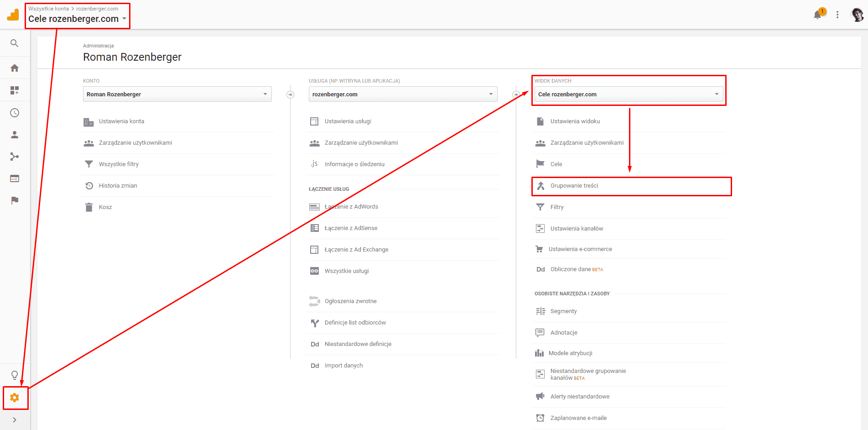Click the orange admin gear icon

click(x=15, y=398)
